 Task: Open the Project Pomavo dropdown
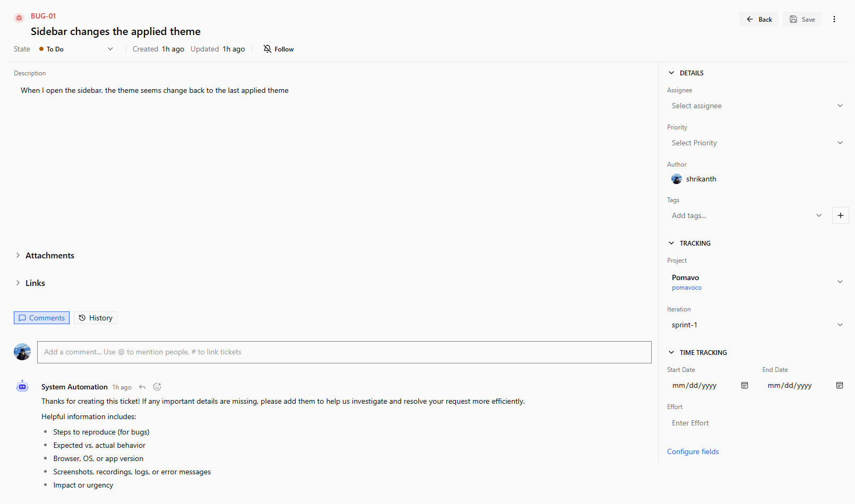pos(757,282)
